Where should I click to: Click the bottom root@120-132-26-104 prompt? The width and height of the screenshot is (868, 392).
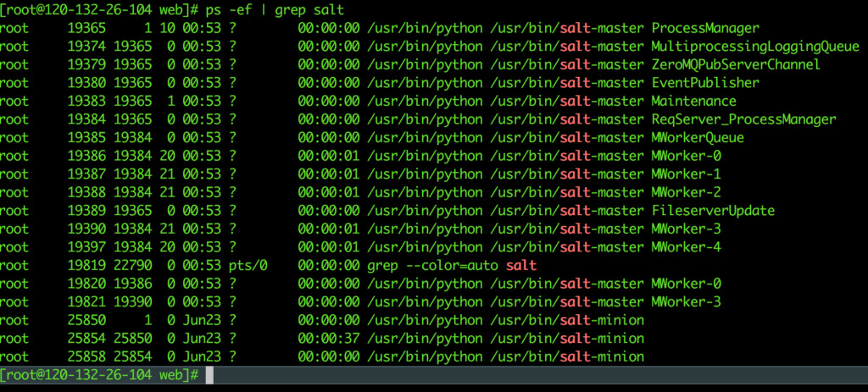coord(99,375)
